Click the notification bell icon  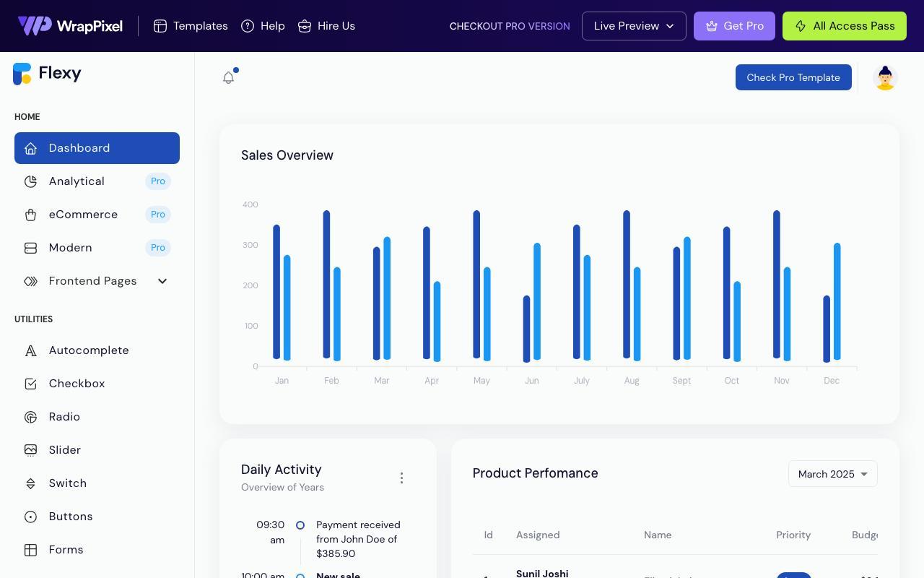[x=229, y=77]
